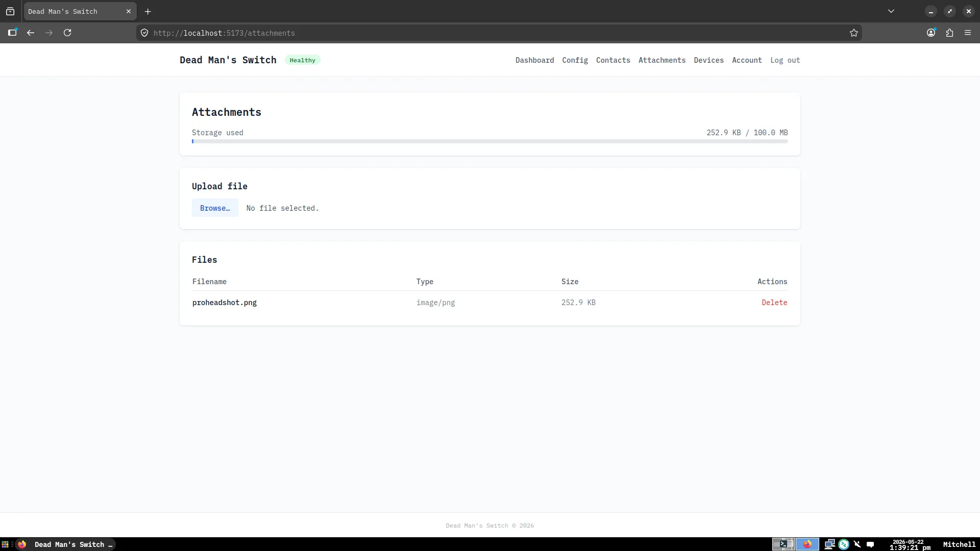
Task: Bookmark this page with the star icon
Action: pos(854,33)
